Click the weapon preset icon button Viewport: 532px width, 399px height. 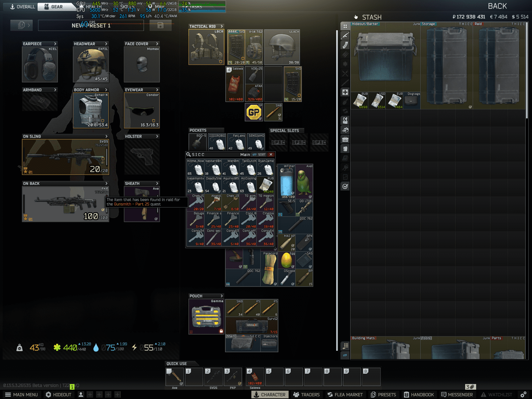pos(21,25)
